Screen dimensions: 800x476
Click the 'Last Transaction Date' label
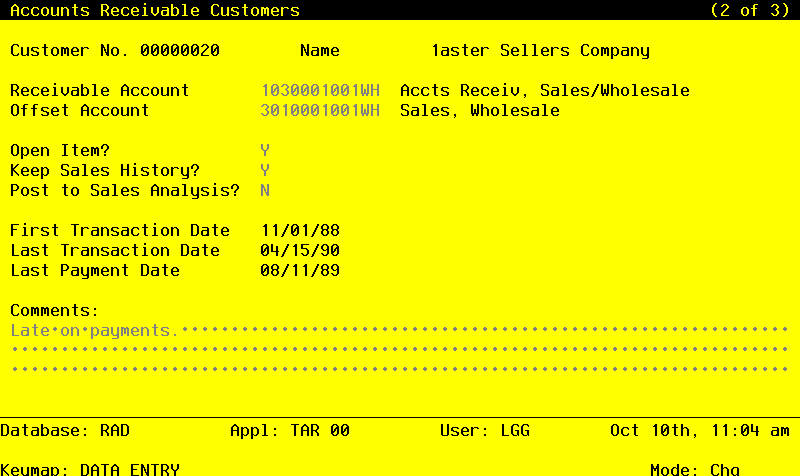pos(115,250)
